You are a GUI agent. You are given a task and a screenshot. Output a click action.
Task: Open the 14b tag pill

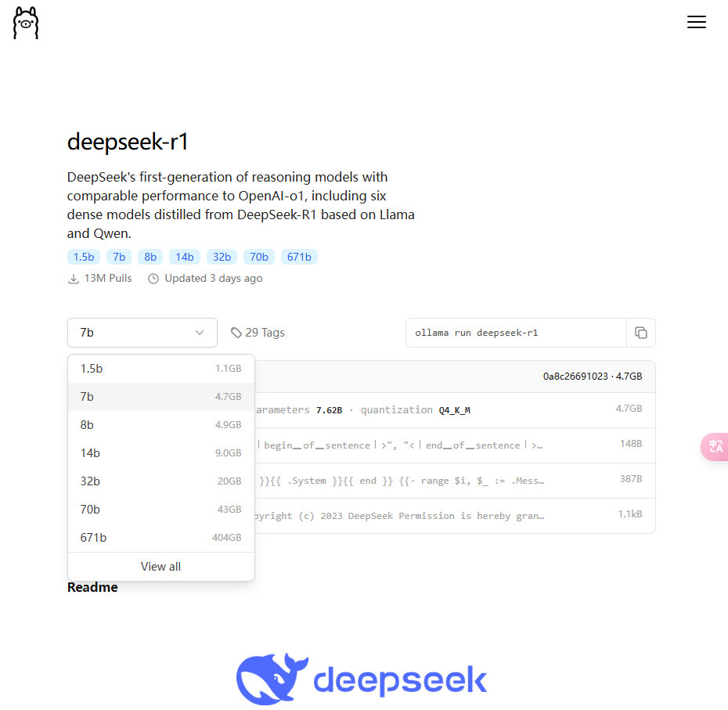point(185,257)
